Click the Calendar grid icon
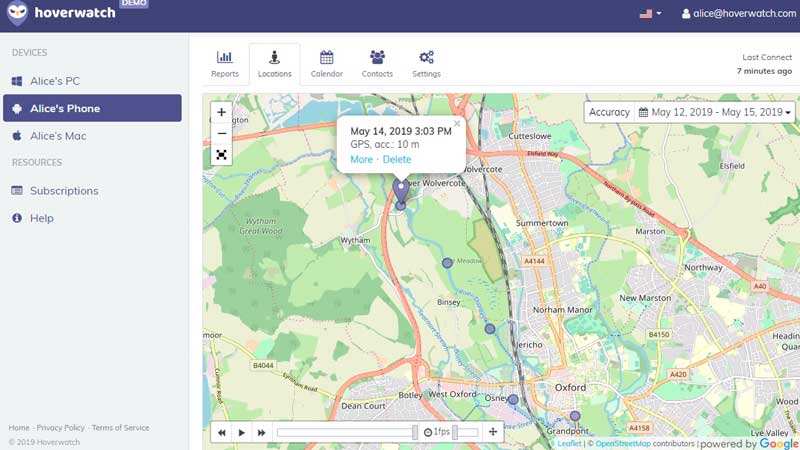 coord(327,57)
